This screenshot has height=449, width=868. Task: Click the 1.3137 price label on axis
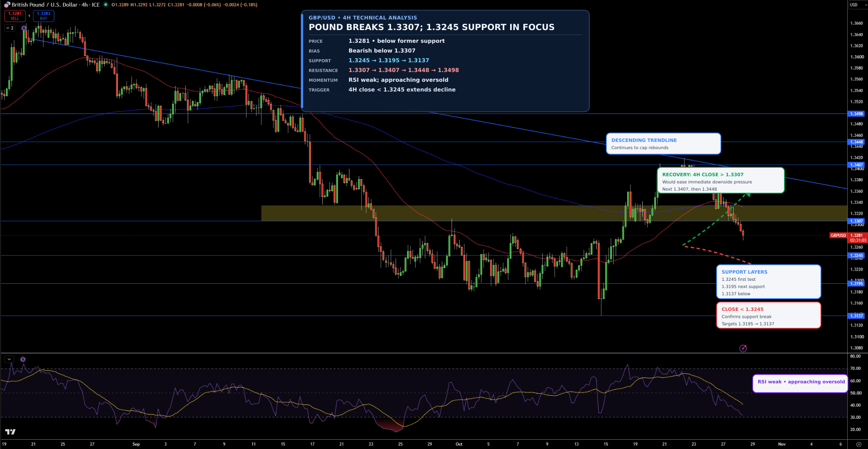point(856,316)
